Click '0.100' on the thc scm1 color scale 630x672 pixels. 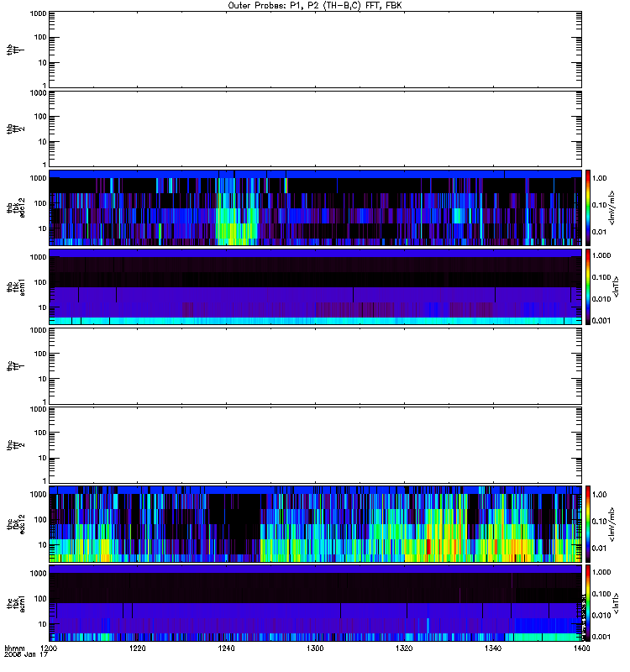pyautogui.click(x=601, y=594)
